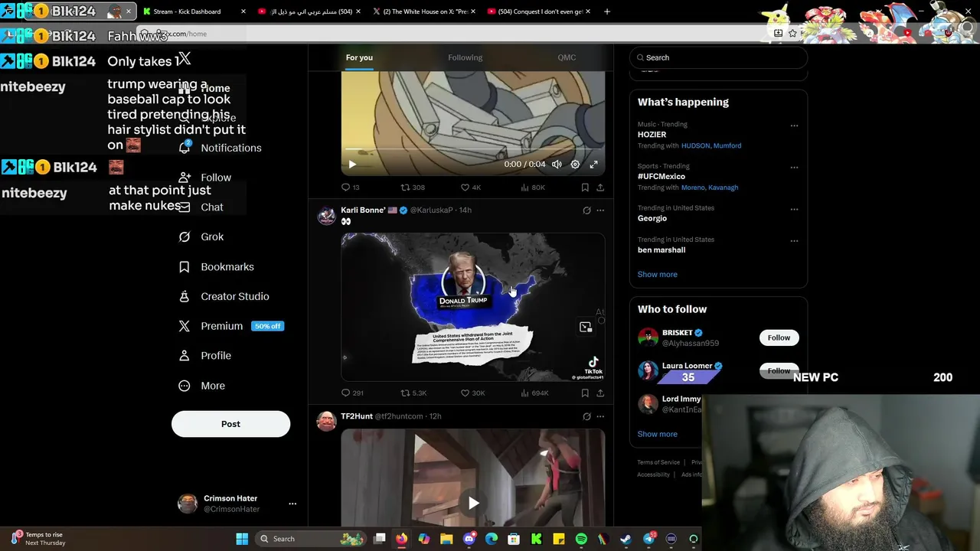Open the Donald Trump TikTok map video
This screenshot has height=551, width=980.
tap(472, 307)
